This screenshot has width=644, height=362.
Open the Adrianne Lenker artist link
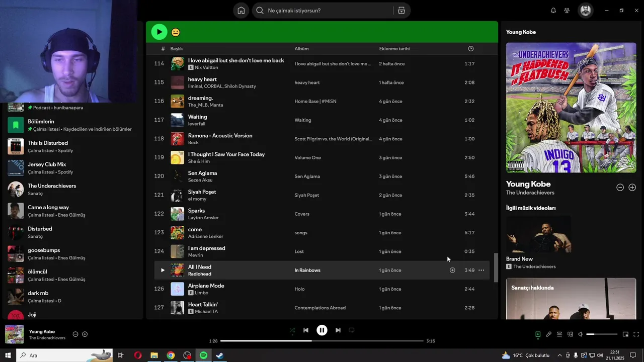tap(205, 236)
